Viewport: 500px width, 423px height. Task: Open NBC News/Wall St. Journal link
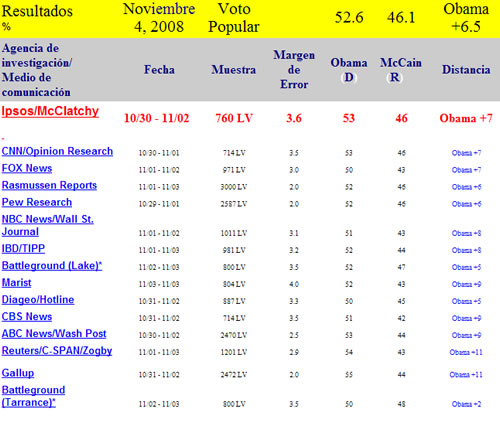click(x=47, y=225)
